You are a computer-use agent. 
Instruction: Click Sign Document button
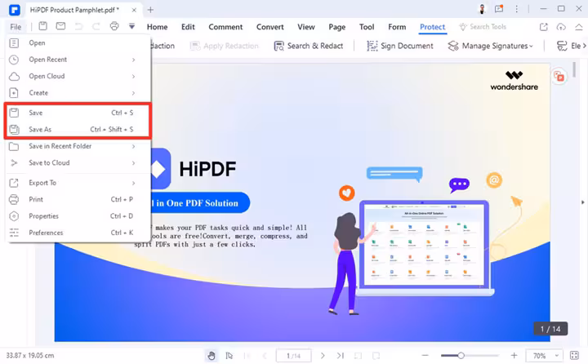(x=399, y=46)
